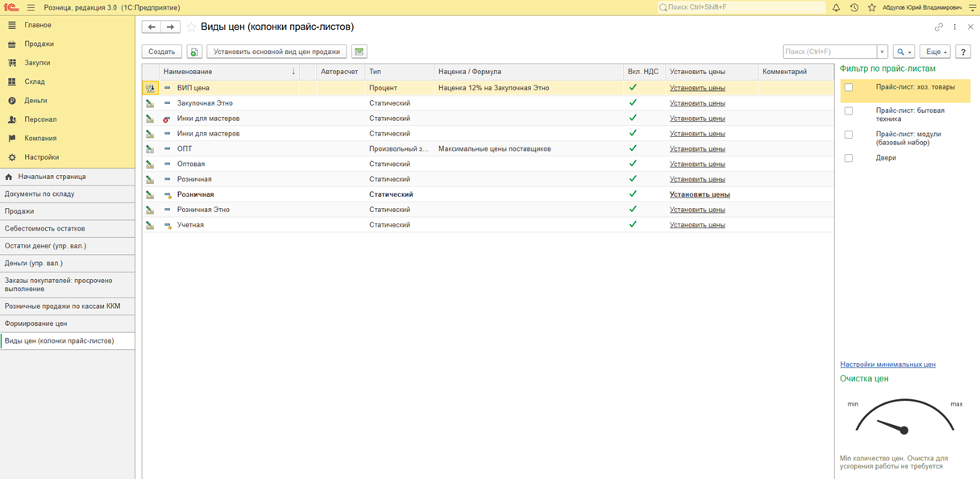Click the Очистка цен gauge dial
Image resolution: width=980 pixels, height=479 pixels.
903,419
